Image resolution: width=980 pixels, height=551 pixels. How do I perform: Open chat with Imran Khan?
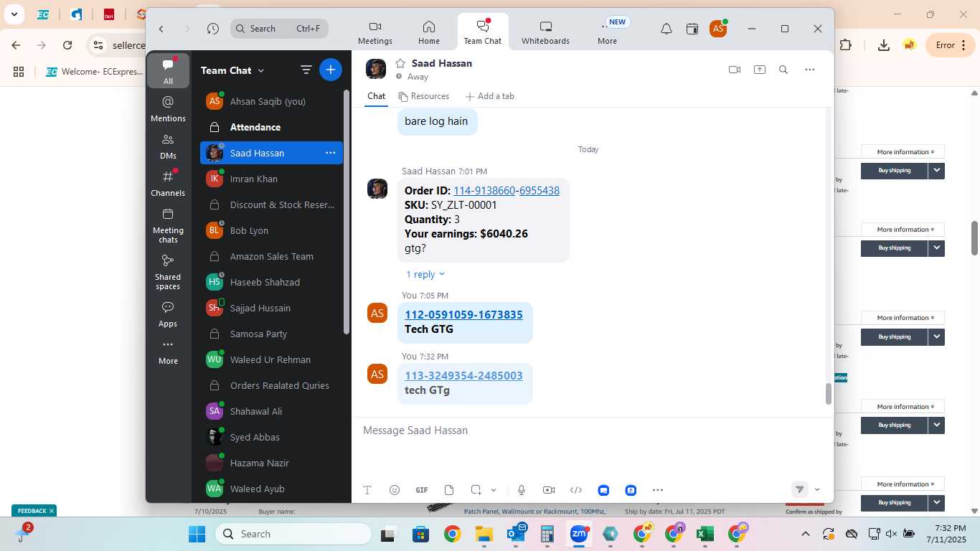point(271,179)
